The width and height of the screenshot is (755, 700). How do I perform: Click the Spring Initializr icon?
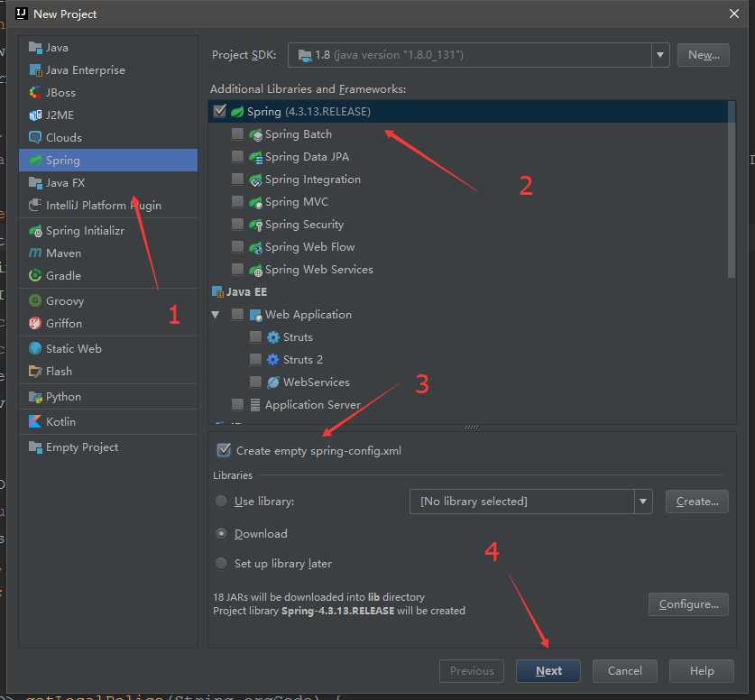[x=35, y=231]
